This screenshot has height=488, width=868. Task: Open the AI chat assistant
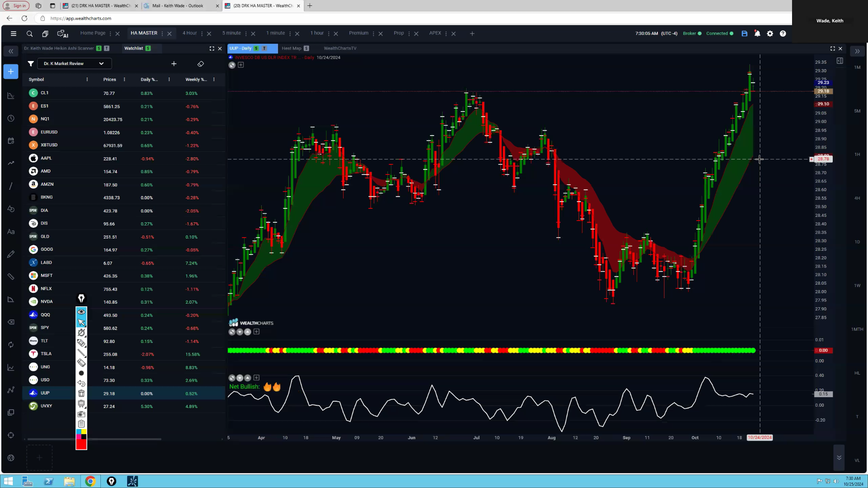pyautogui.click(x=62, y=33)
